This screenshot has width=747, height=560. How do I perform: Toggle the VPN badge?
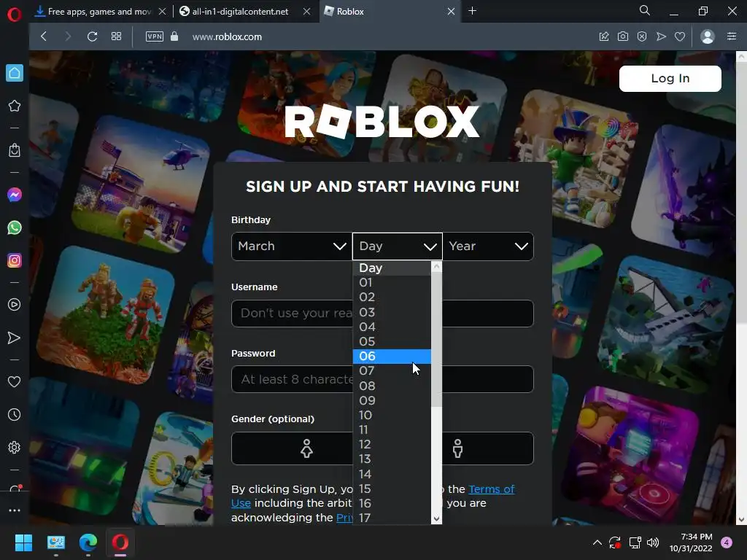tap(155, 36)
